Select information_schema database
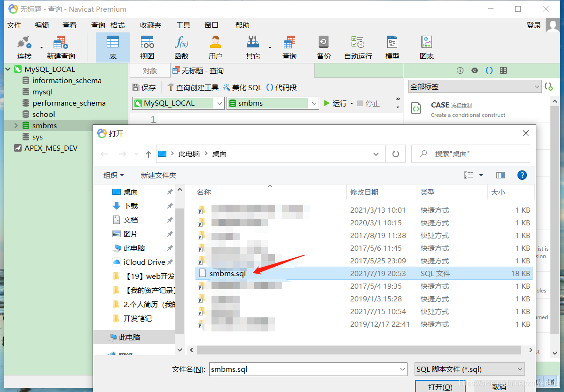The image size is (564, 392). [67, 80]
